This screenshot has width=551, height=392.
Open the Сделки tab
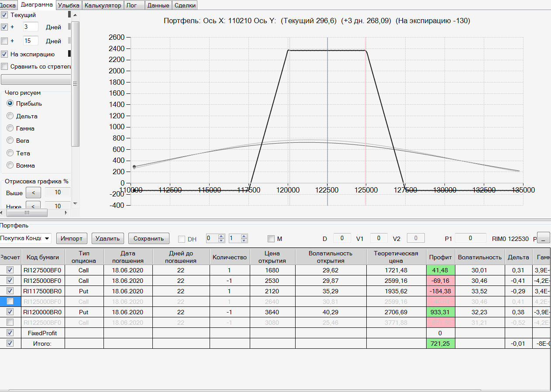click(x=185, y=6)
